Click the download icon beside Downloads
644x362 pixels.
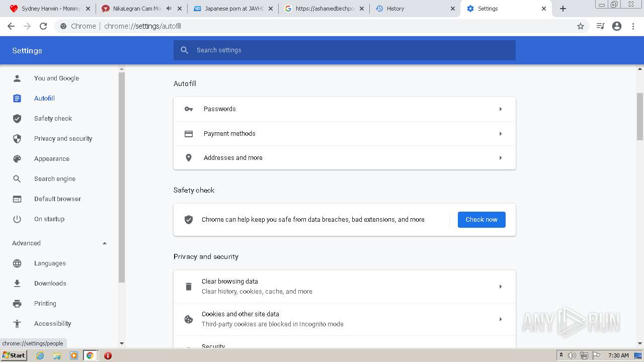pyautogui.click(x=17, y=284)
